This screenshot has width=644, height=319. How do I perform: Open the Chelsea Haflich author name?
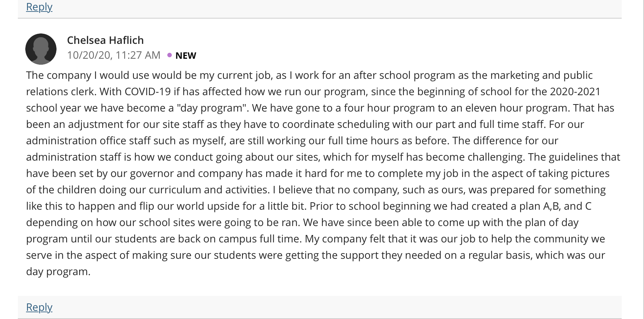(x=105, y=40)
